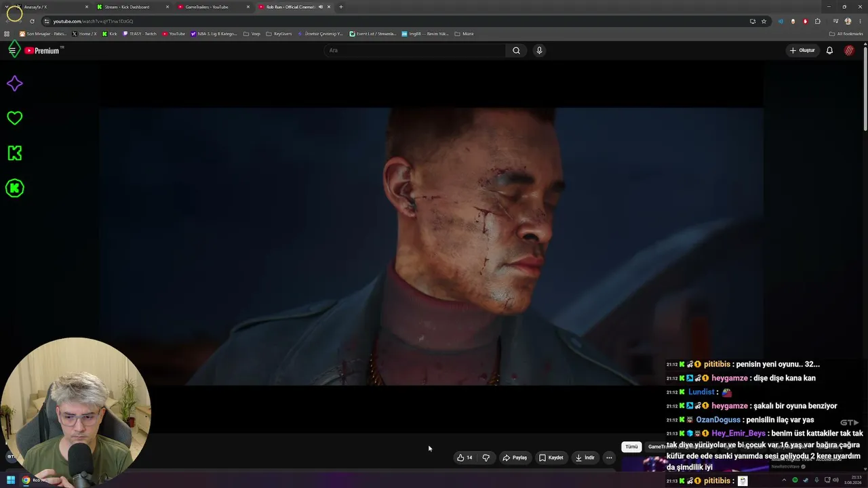The height and width of the screenshot is (488, 868).
Task: Open YouTube notifications bell
Action: (829, 50)
